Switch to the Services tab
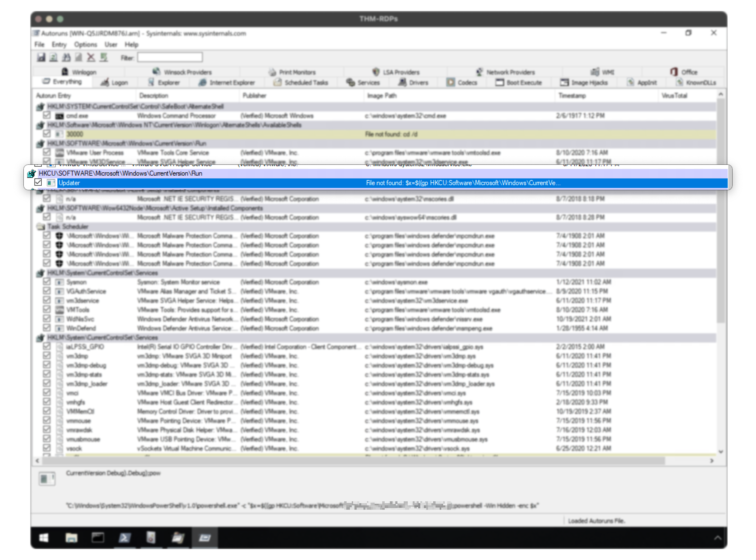Screen dimensions: 756x560 [363, 82]
